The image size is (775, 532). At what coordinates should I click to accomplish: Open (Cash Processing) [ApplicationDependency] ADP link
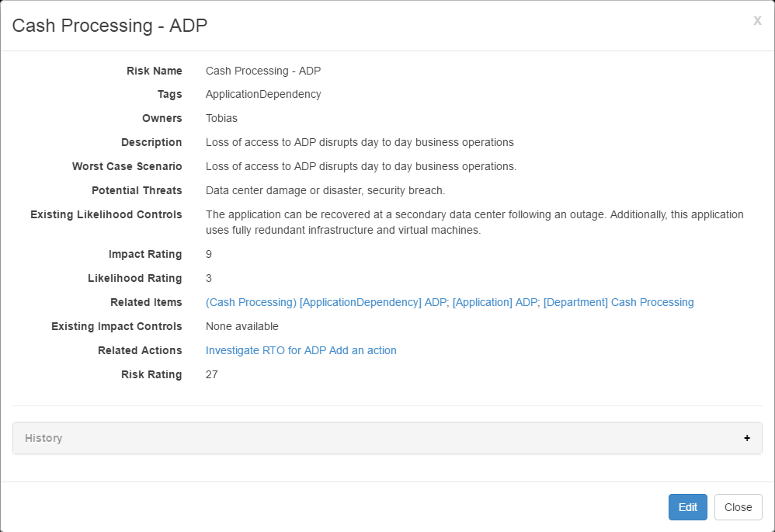(x=325, y=302)
